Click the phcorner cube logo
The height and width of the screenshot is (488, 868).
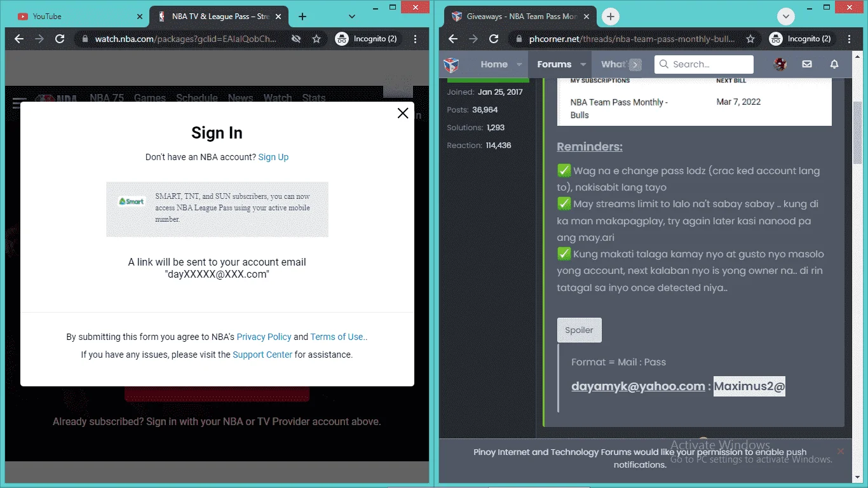[x=451, y=64]
